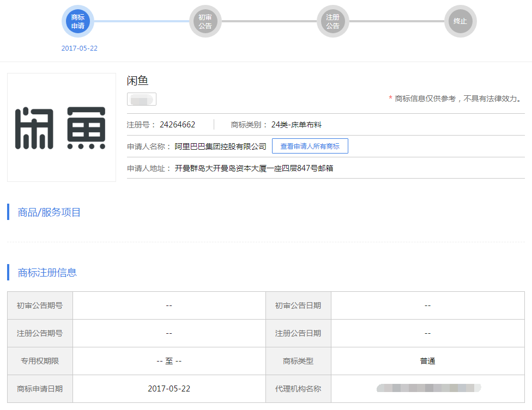Click the blurred status tag below 闲鱼 title
Screen dimensions: 532x410
[x=142, y=99]
